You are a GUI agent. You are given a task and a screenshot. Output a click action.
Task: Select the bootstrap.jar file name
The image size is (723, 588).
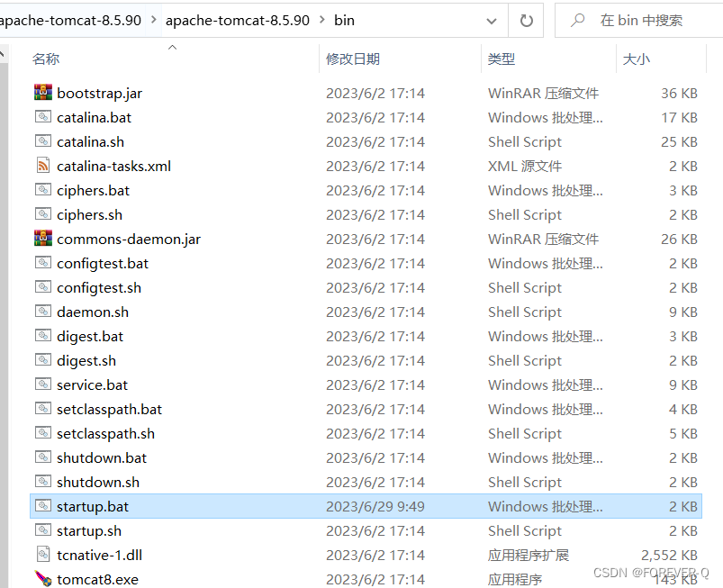click(x=100, y=93)
